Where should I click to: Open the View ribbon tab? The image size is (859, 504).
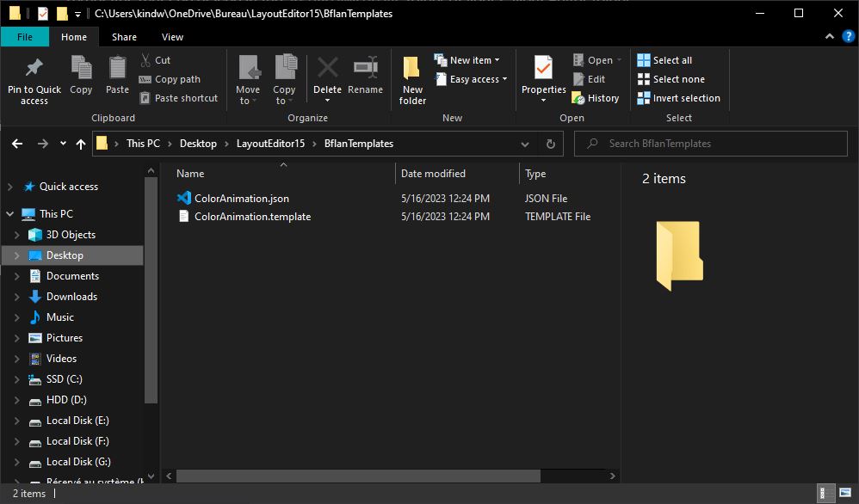(x=172, y=37)
